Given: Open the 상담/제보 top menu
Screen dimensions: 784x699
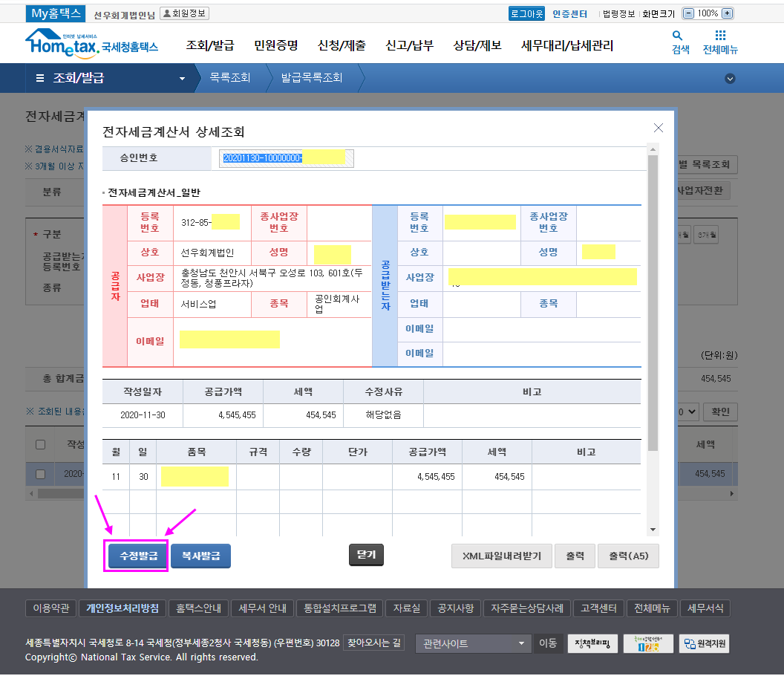Looking at the screenshot, I should 477,45.
